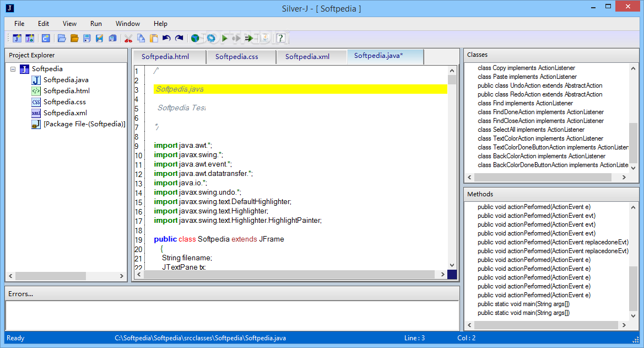Select Softpedia.html in Project Explorer
The image size is (644, 348).
[x=67, y=91]
